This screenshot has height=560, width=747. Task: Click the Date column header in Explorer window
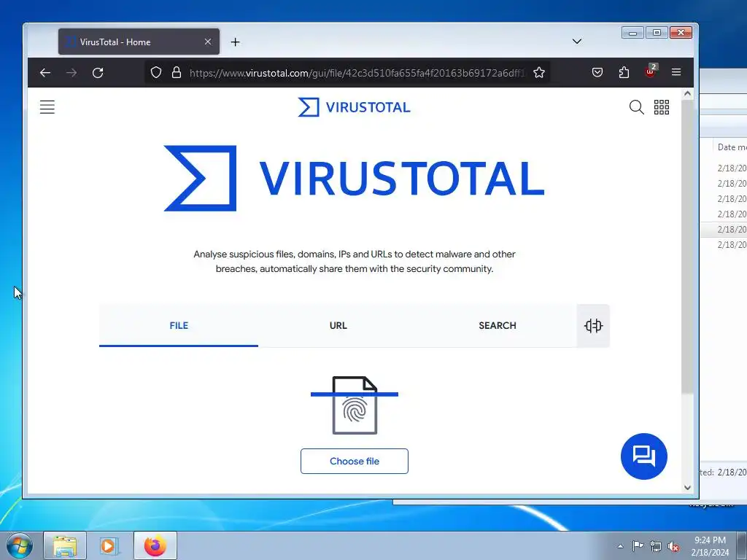tap(731, 147)
